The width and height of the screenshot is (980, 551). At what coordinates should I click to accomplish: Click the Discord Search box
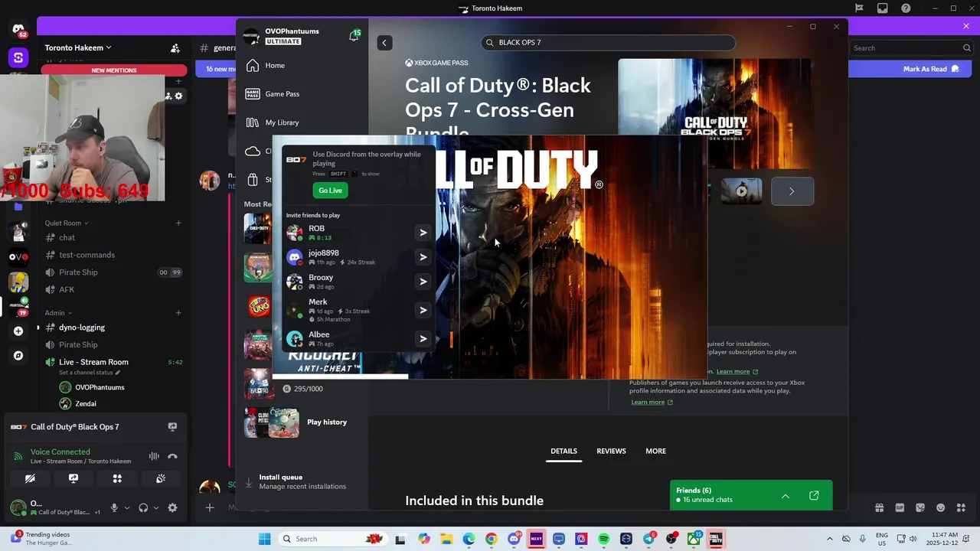[912, 48]
